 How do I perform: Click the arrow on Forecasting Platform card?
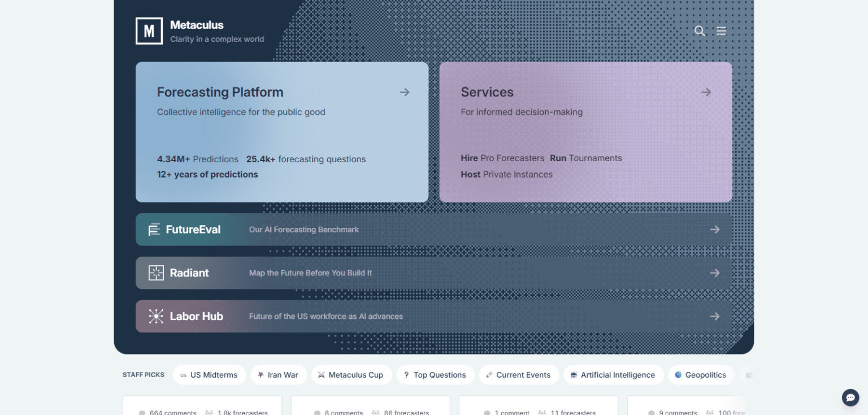coord(405,92)
